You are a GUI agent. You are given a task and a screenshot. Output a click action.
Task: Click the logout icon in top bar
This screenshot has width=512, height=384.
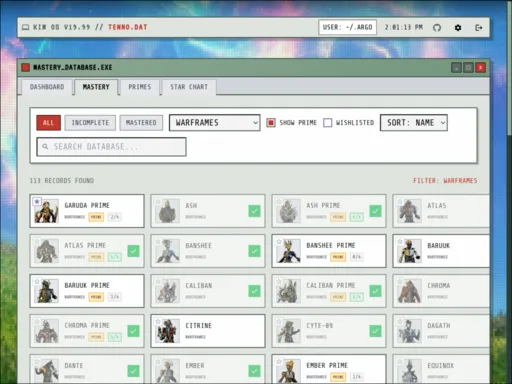click(478, 28)
